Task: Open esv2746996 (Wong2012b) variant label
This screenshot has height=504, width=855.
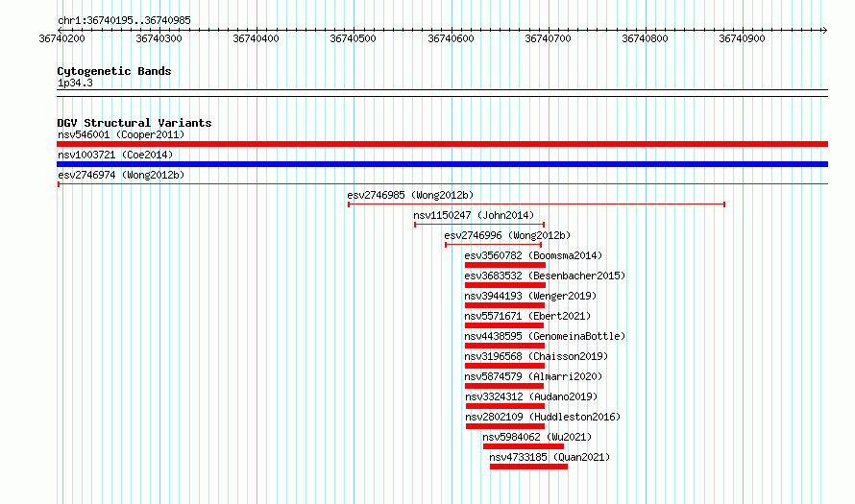Action: 507,235
